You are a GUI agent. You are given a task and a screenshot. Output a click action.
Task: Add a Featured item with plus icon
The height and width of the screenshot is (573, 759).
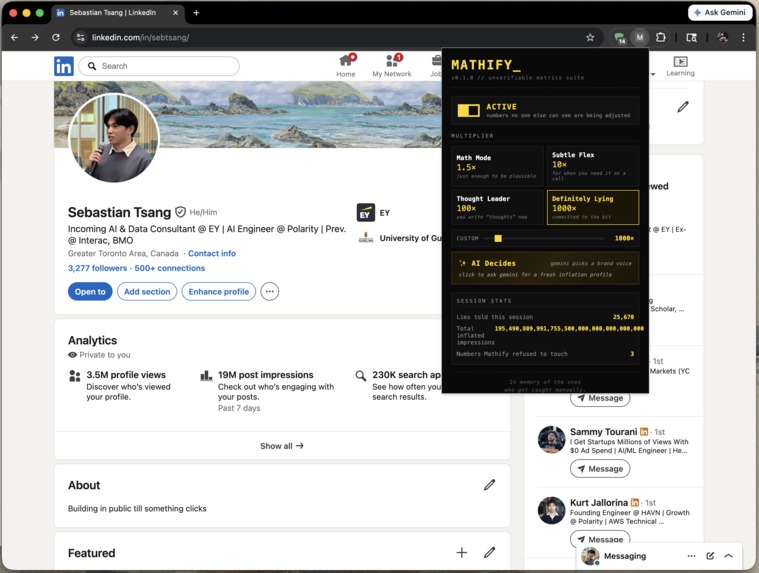click(462, 553)
